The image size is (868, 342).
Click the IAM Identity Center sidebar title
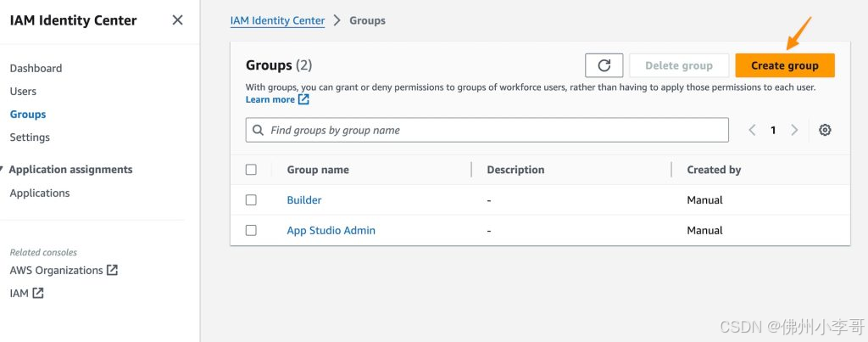tap(73, 20)
